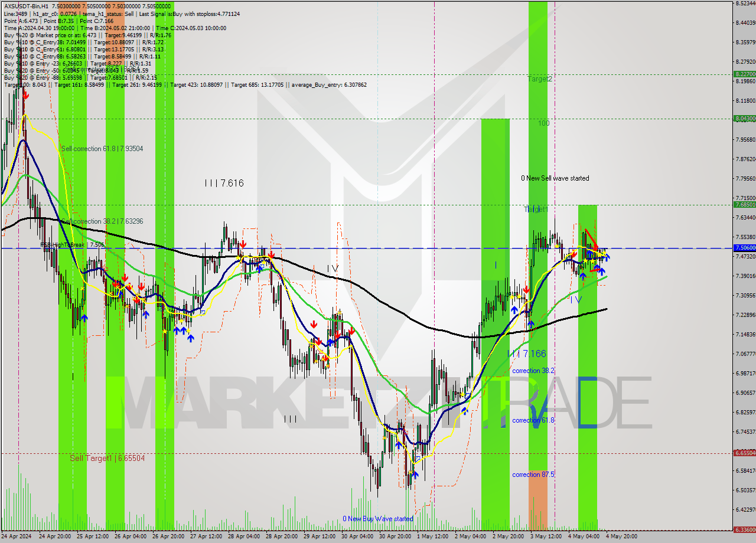The width and height of the screenshot is (756, 543).
Task: Click the 'Sell correction 61.8 | 7.93504' label
Action: [102, 149]
